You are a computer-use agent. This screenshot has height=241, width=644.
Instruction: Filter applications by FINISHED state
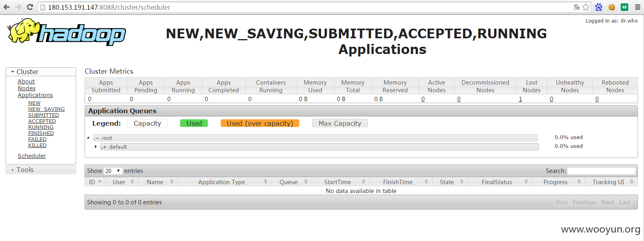pos(41,133)
